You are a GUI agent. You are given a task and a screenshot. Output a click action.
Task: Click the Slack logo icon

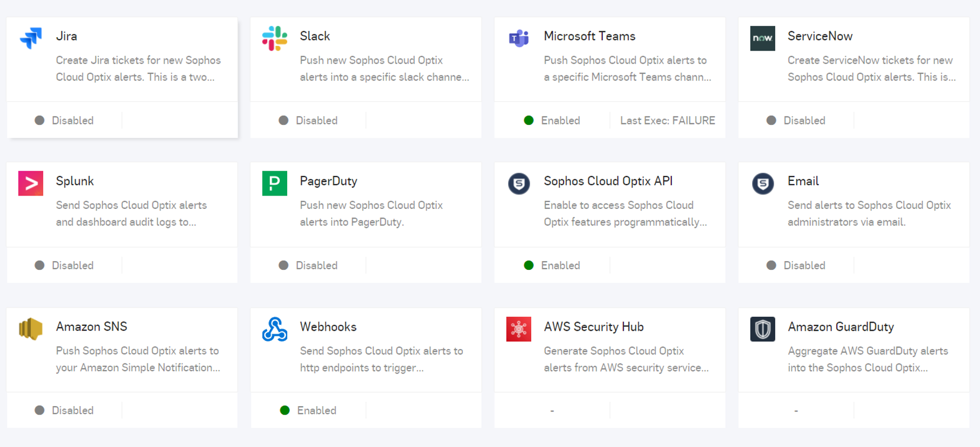coord(275,38)
